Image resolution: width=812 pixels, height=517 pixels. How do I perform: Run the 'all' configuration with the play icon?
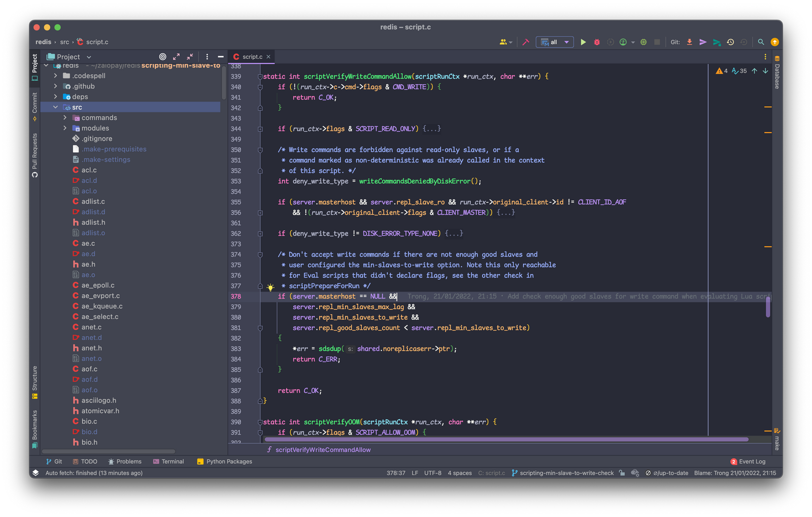coord(583,42)
